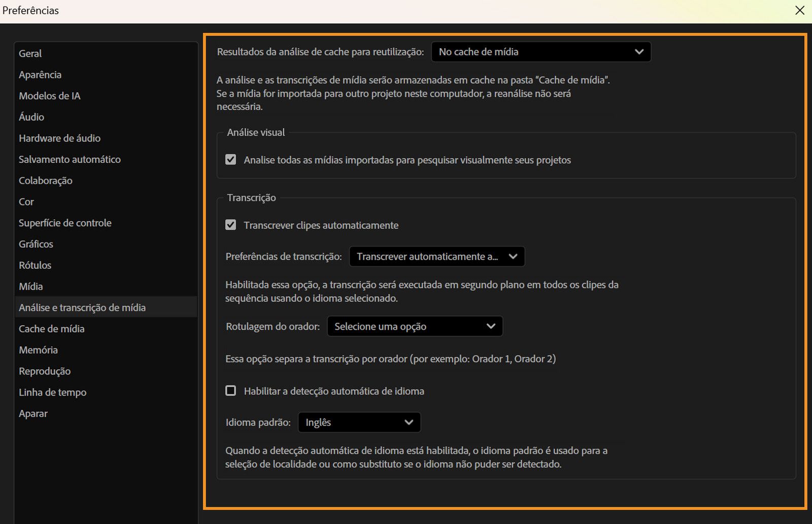Select 'Salvamento automático' in the sidebar
Image resolution: width=812 pixels, height=524 pixels.
[x=69, y=159]
